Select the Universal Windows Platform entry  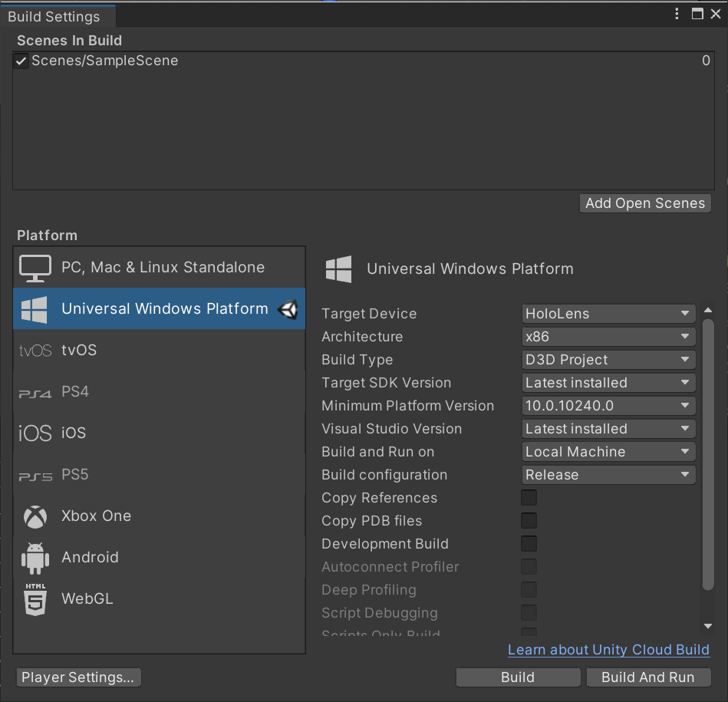[x=160, y=308]
